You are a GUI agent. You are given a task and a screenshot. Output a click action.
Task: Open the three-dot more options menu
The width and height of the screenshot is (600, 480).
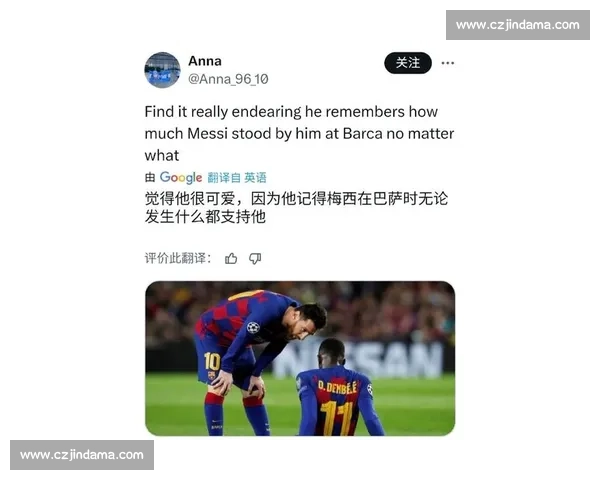pyautogui.click(x=447, y=63)
